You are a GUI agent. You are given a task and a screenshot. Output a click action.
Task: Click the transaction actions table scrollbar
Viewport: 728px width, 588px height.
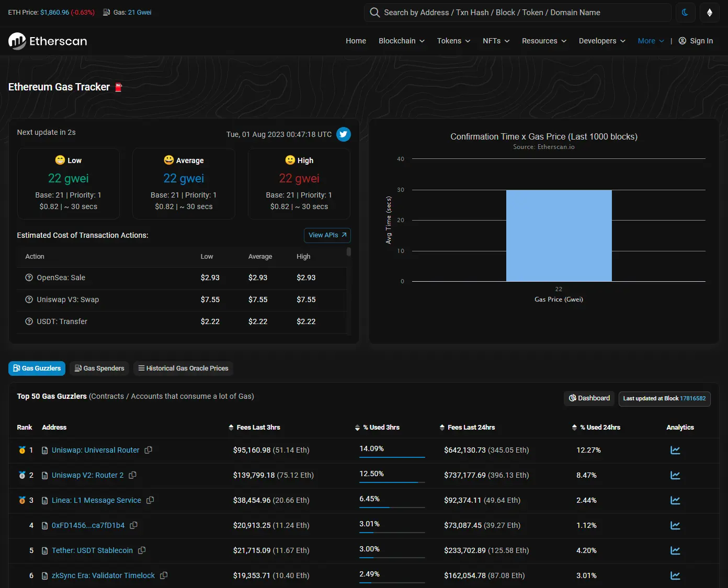tap(349, 252)
